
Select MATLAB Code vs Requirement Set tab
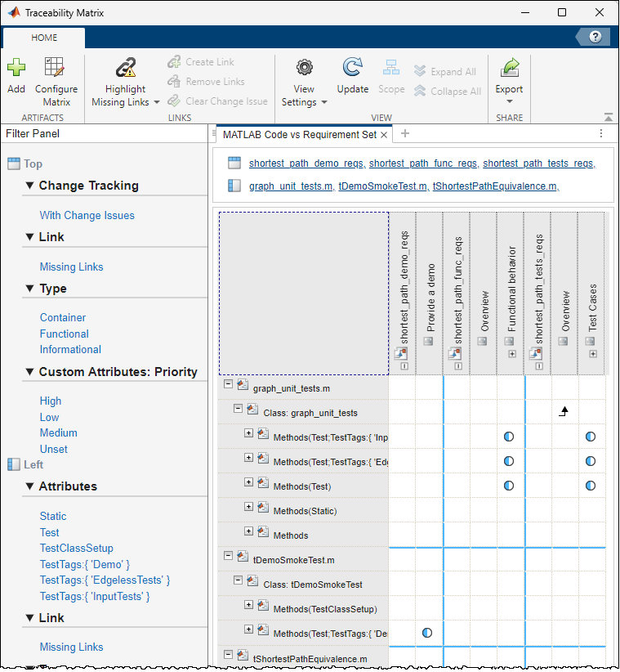(x=299, y=135)
